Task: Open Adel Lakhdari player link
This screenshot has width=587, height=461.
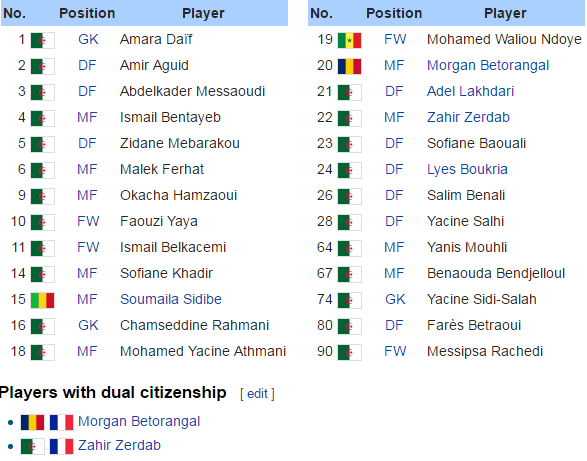Action: pyautogui.click(x=470, y=91)
